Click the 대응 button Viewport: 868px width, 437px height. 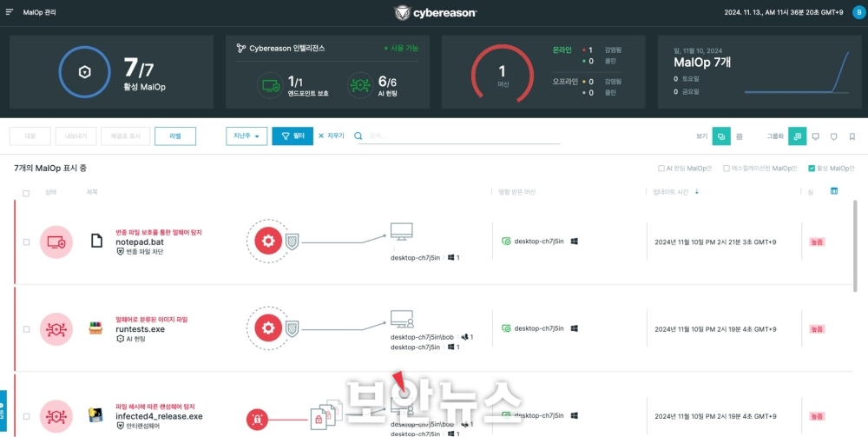pyautogui.click(x=30, y=136)
